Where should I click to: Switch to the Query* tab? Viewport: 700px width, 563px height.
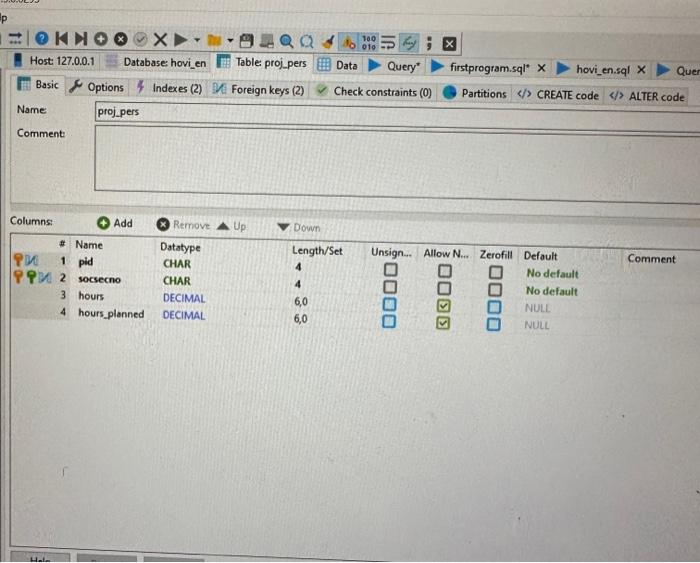click(395, 66)
